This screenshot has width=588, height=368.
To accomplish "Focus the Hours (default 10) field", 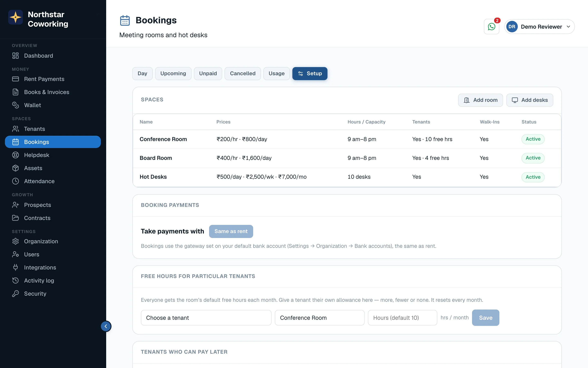I will 402,318.
